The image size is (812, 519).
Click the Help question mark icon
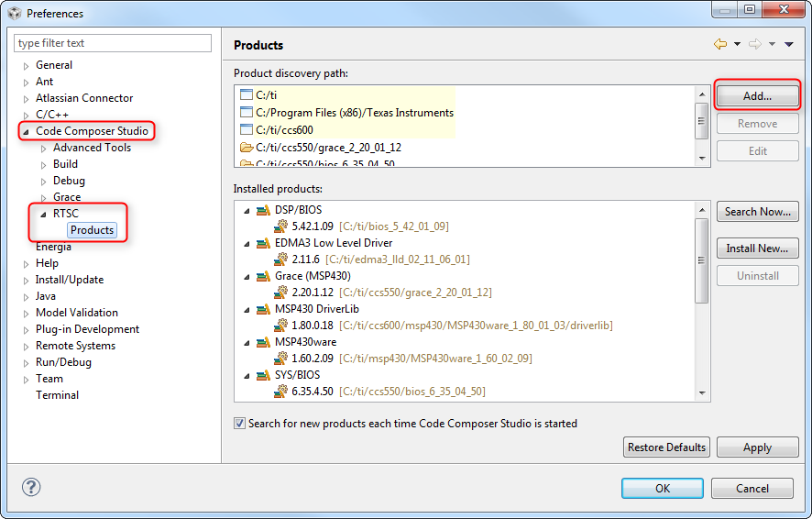(31, 487)
